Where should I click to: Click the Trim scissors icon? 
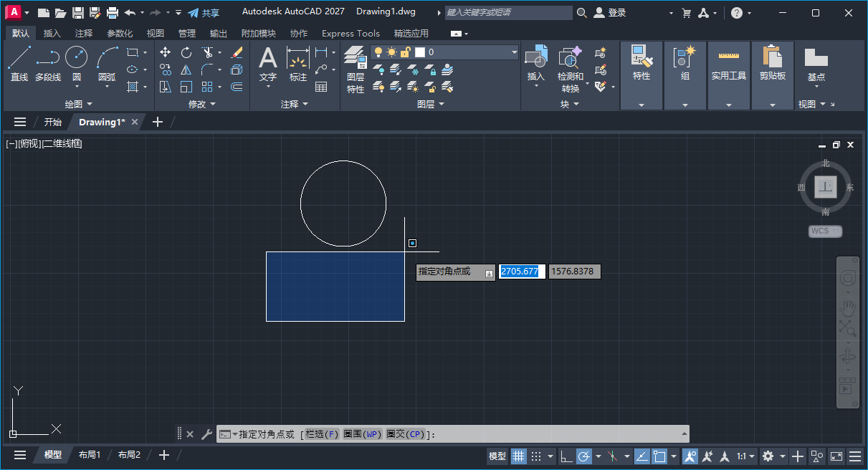pyautogui.click(x=207, y=52)
